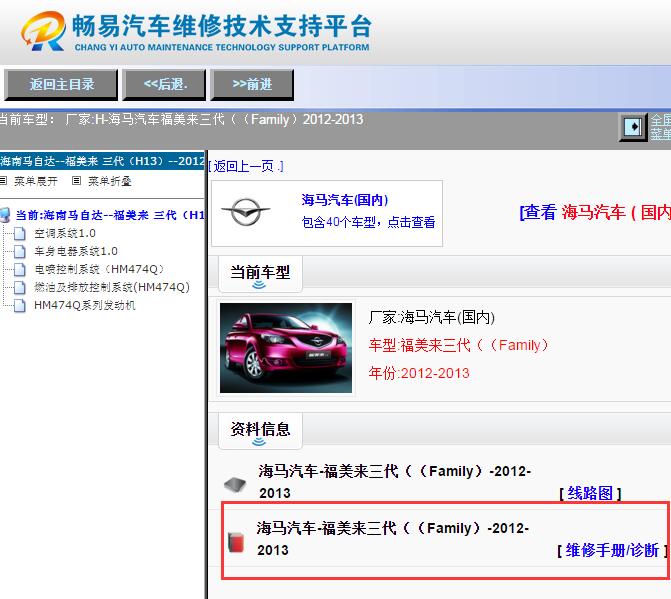This screenshot has width=671, height=599.
Task: Click the page icon beside HM474Q系列发动机
Action: pos(19,305)
